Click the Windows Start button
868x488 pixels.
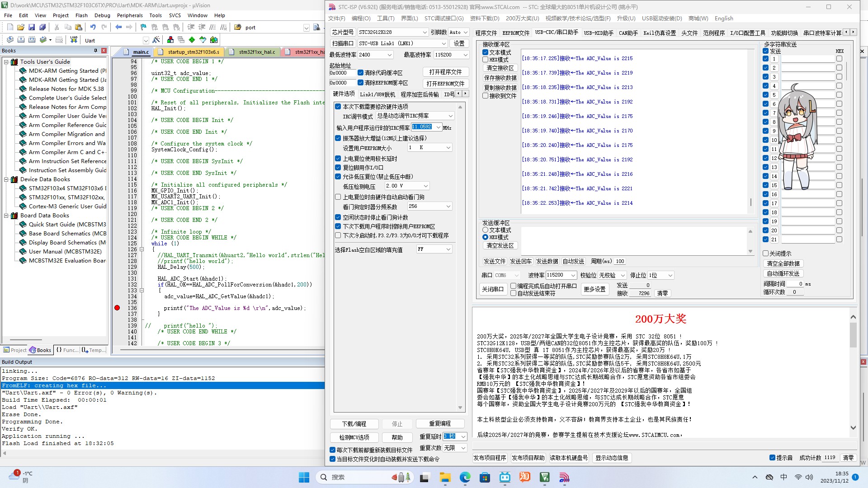coord(304,477)
